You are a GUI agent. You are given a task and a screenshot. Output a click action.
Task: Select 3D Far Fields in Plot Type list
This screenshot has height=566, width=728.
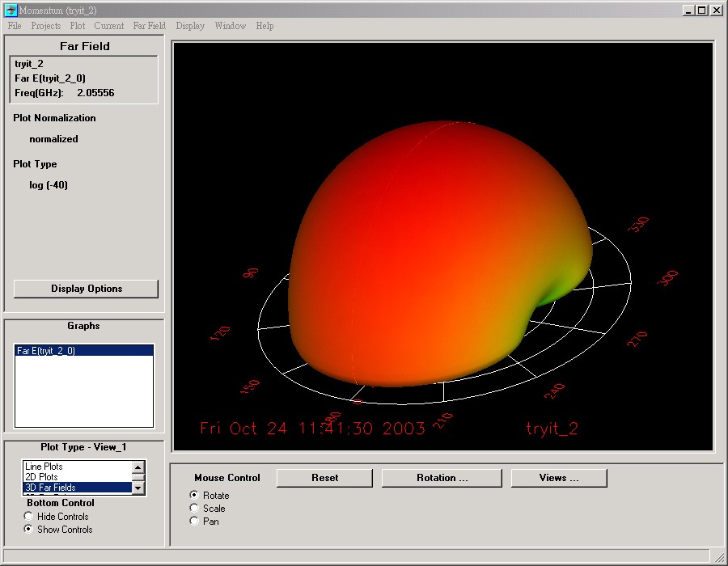point(77,488)
